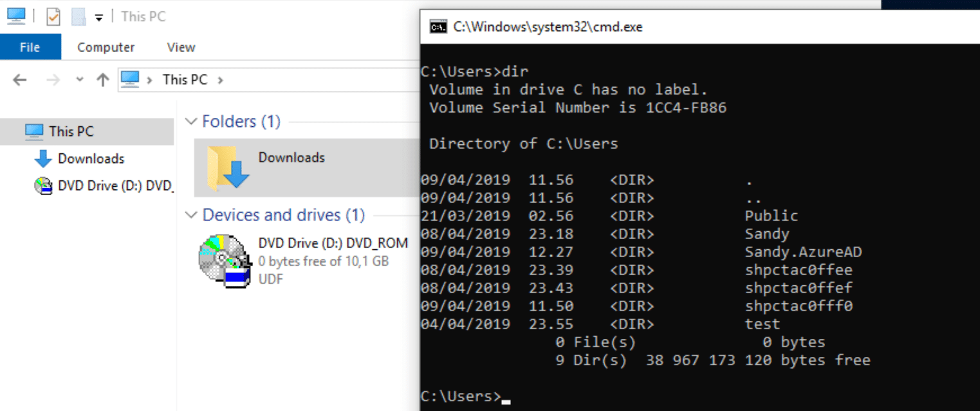The image size is (980, 411).
Task: Go back with the Back arrow
Action: [x=20, y=80]
